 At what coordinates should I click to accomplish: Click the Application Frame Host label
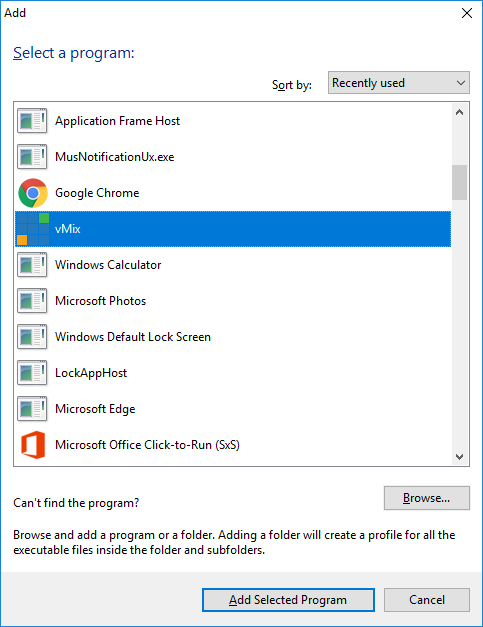[x=118, y=121]
